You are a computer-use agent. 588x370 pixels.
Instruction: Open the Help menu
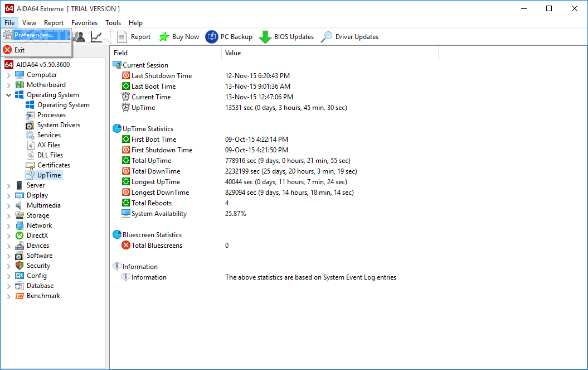[135, 23]
